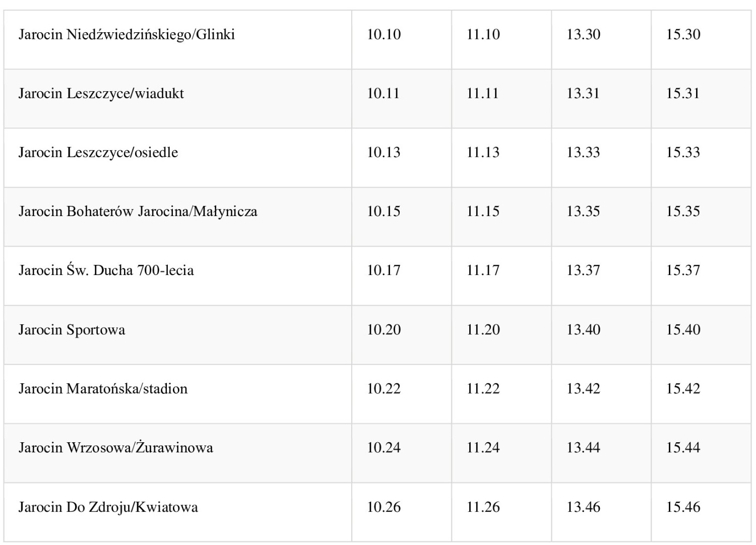Select the 13.40 departure time
The image size is (756, 545).
(583, 330)
